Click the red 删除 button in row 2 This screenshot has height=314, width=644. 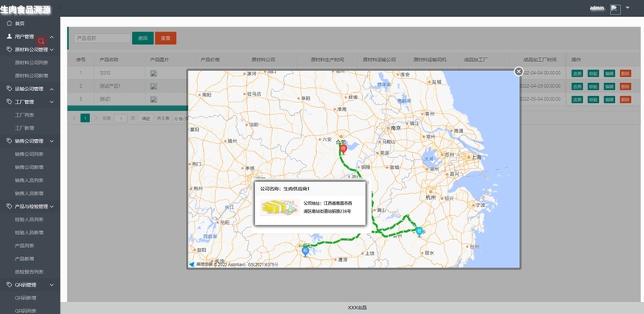pos(625,86)
